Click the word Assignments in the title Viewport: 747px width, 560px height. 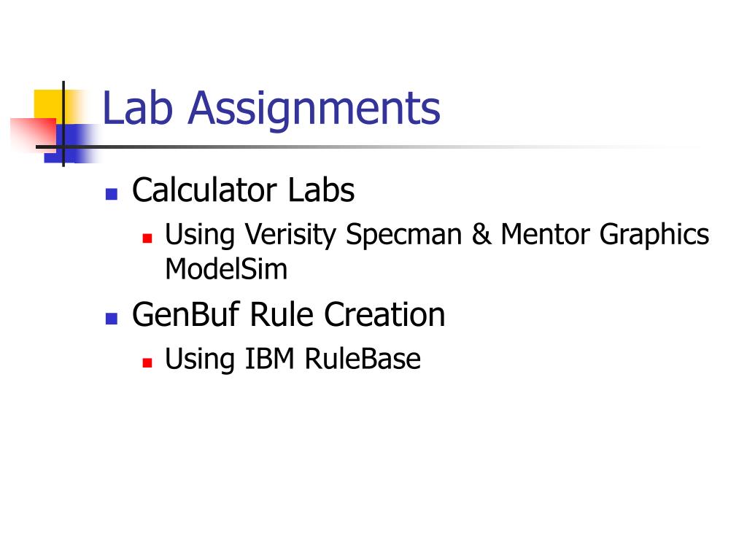tap(314, 109)
